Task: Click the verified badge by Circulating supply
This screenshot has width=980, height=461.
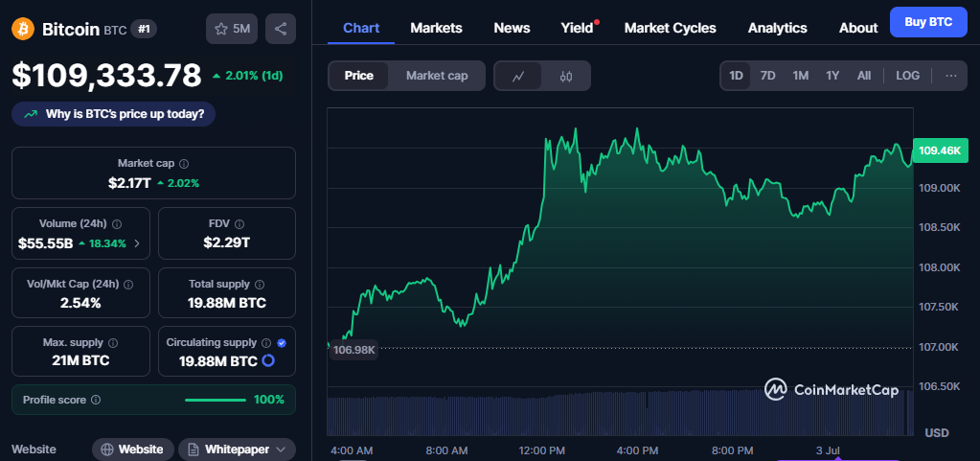Action: coord(282,343)
